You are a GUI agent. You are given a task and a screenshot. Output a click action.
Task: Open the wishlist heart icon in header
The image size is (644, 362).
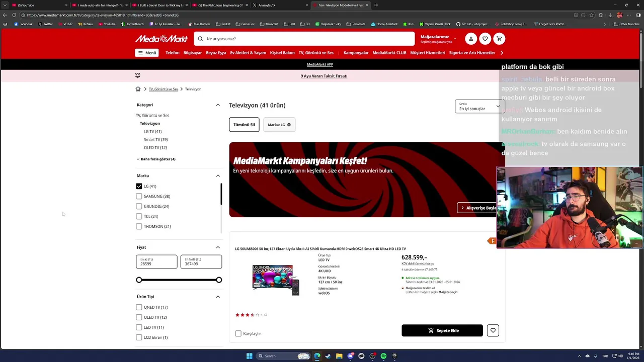tap(485, 39)
